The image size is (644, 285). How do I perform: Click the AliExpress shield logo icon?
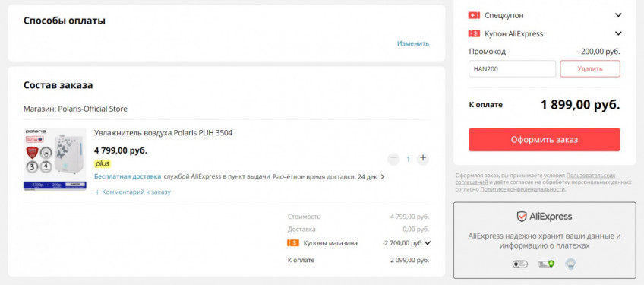[x=522, y=217]
